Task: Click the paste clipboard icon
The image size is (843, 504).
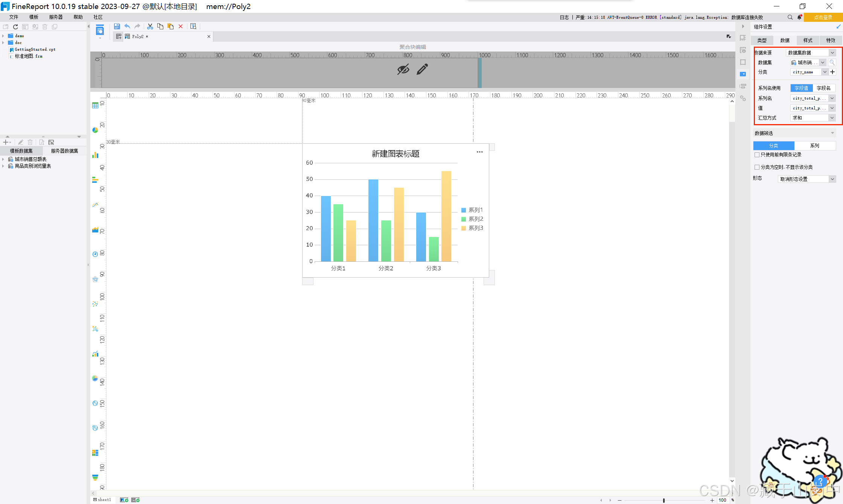Action: tap(170, 26)
